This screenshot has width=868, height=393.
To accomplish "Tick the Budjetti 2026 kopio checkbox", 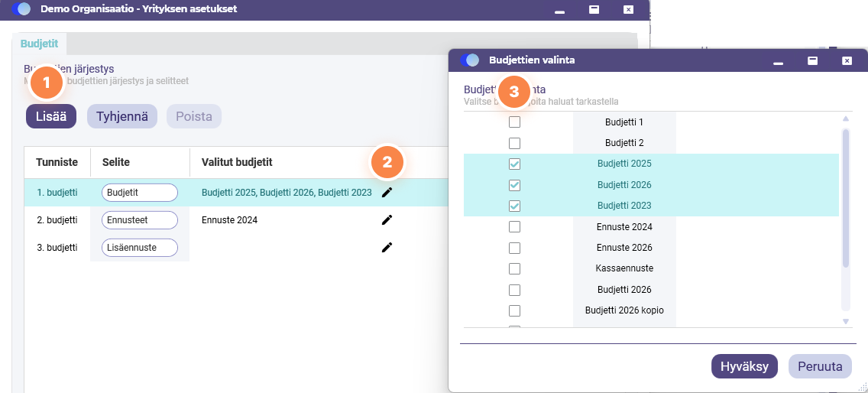I will 514,310.
